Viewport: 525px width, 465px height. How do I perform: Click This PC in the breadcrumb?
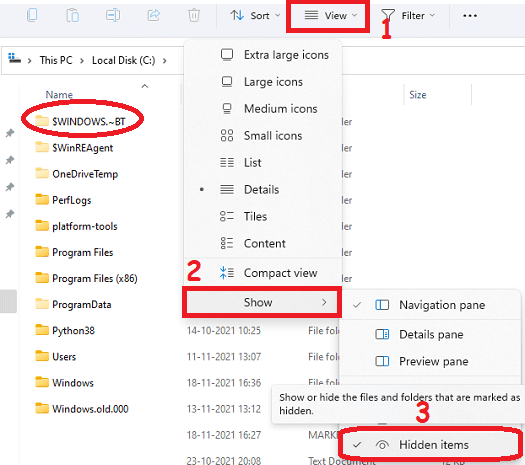pyautogui.click(x=56, y=60)
